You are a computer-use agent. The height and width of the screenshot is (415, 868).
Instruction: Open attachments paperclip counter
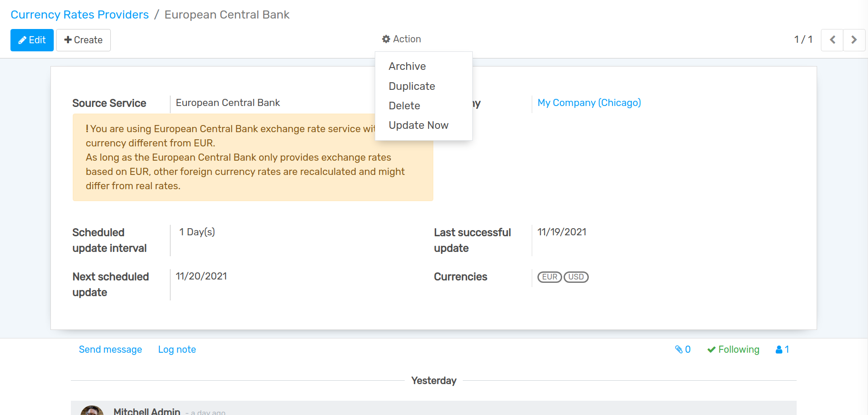click(x=683, y=349)
